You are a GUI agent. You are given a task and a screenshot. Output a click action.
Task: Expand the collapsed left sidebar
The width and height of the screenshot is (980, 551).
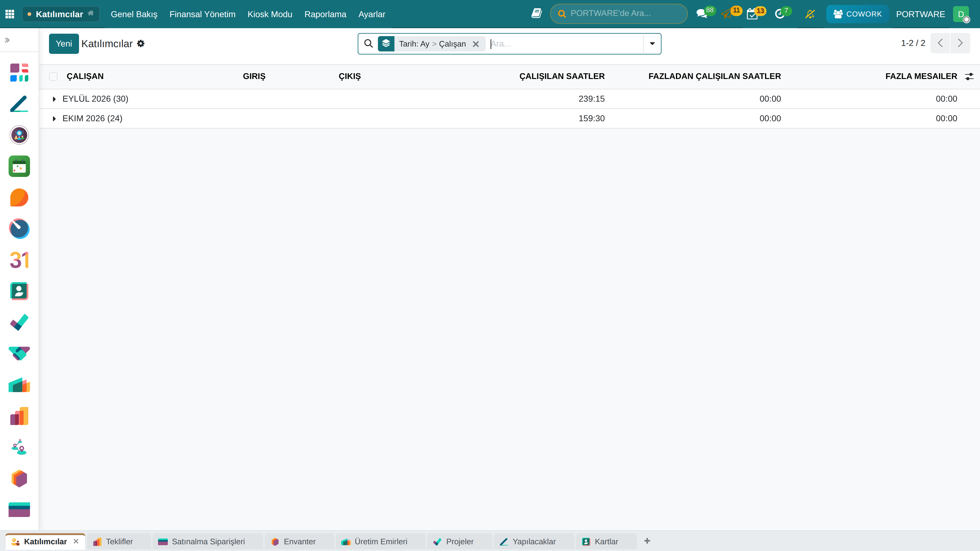[x=7, y=40]
